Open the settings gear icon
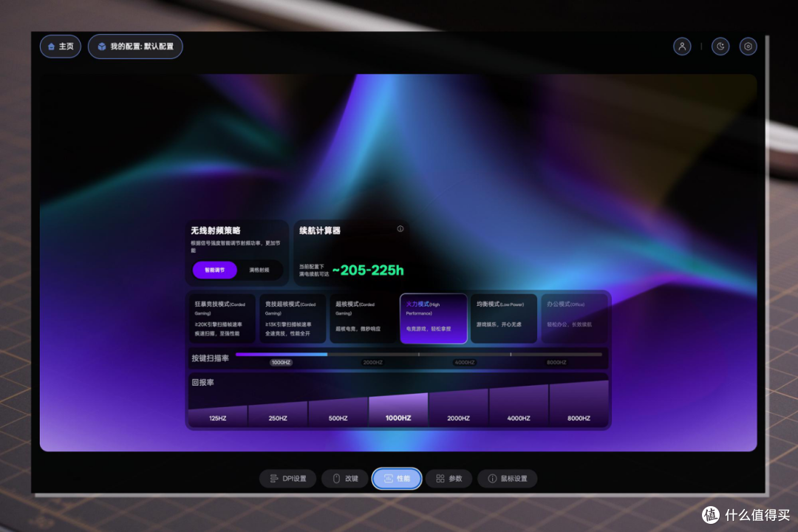The image size is (798, 532). pyautogui.click(x=748, y=47)
